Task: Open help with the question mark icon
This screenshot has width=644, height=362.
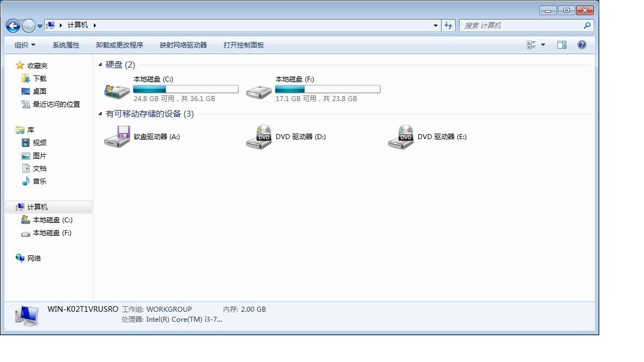Action: (582, 45)
